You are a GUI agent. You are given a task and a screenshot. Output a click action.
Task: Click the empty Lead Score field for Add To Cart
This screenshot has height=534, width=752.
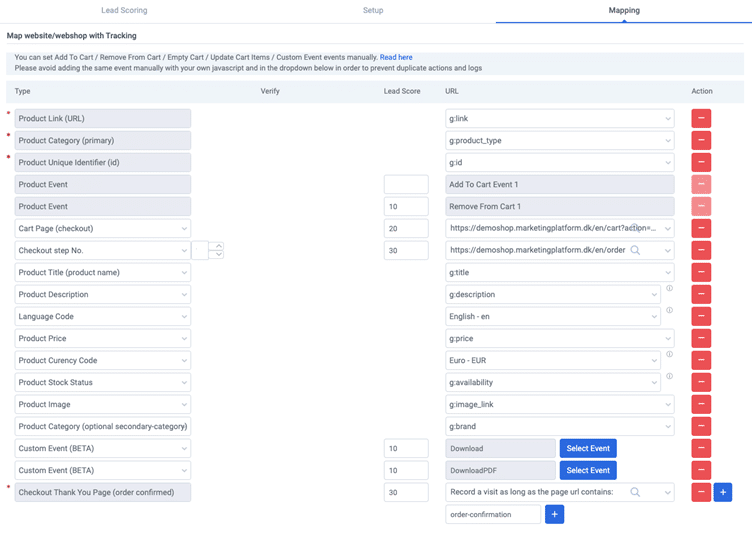pyautogui.click(x=406, y=185)
